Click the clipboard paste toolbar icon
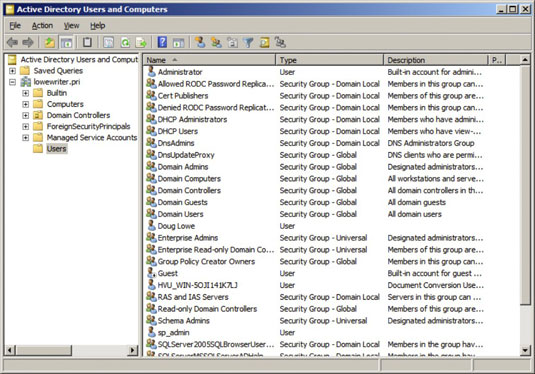 click(x=87, y=42)
